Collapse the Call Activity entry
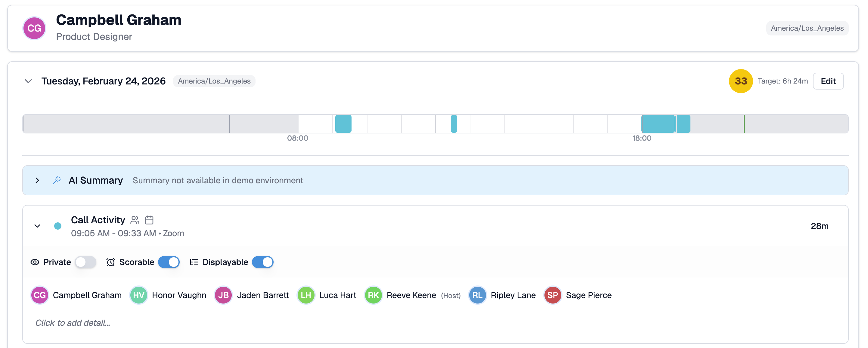The width and height of the screenshot is (868, 348). coord(37,226)
